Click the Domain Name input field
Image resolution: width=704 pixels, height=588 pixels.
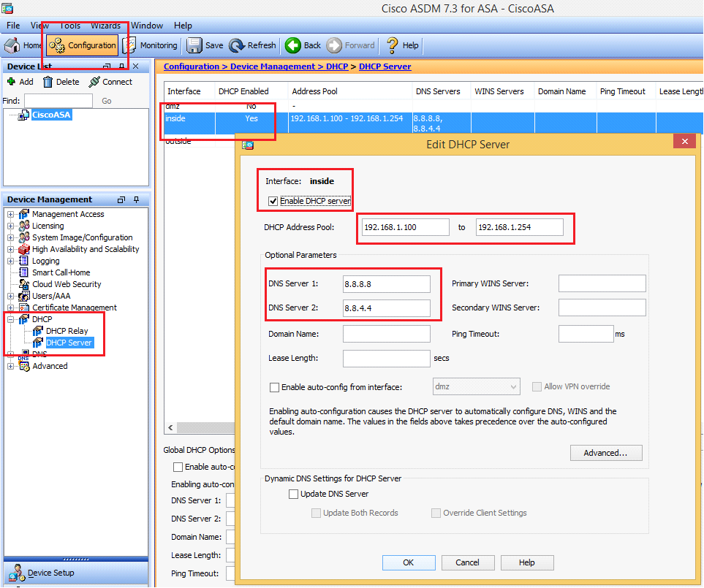[387, 334]
